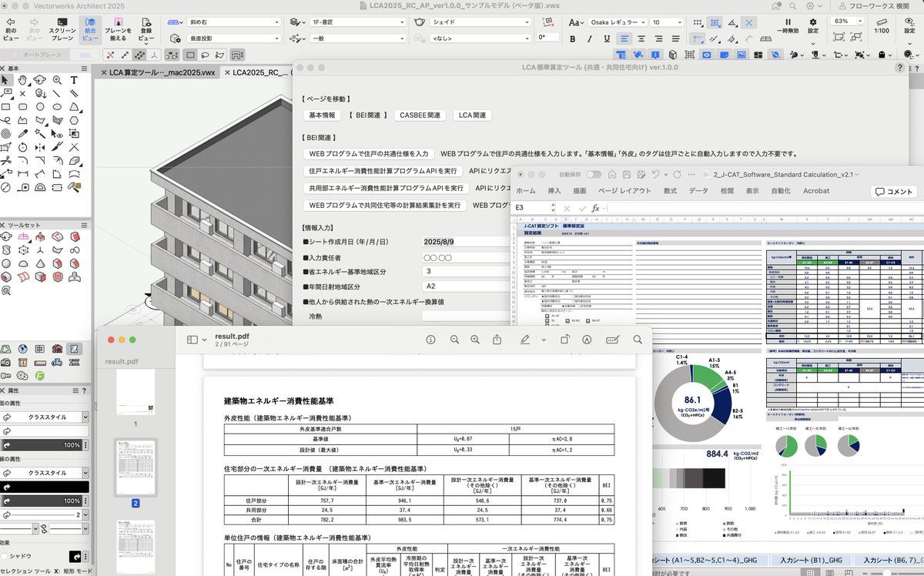This screenshot has height=576, width=924.
Task: Open the font size 10 dropdown
Action: [667, 22]
